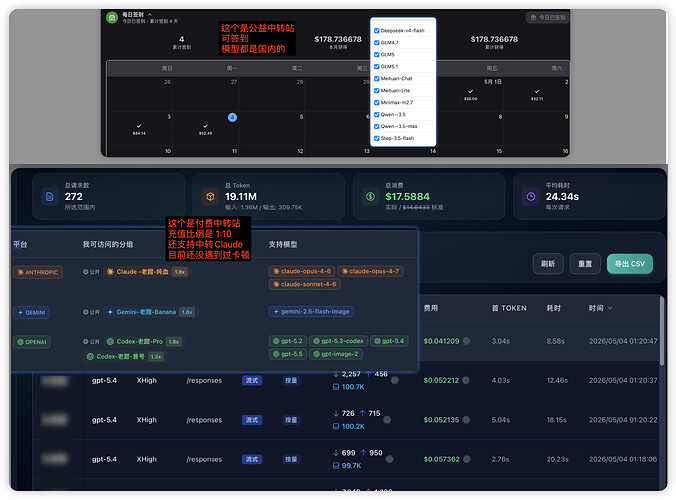Uncheck the Qwen--3.5-max checkbox

tap(376, 126)
